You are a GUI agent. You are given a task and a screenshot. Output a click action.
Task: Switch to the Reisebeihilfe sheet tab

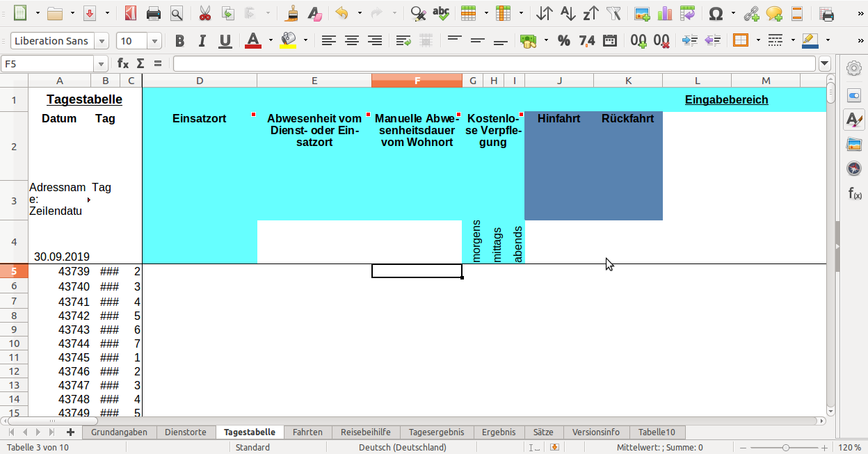(x=365, y=432)
